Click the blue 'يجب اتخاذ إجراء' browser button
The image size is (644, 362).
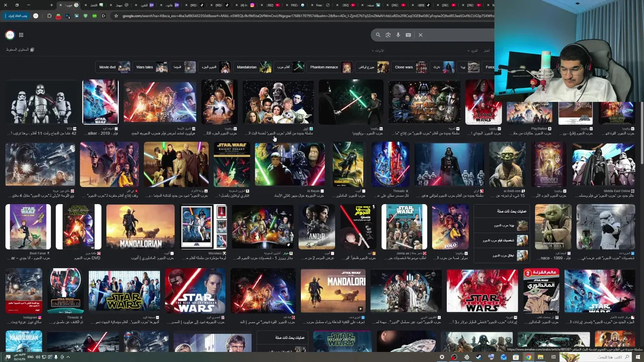click(x=17, y=16)
